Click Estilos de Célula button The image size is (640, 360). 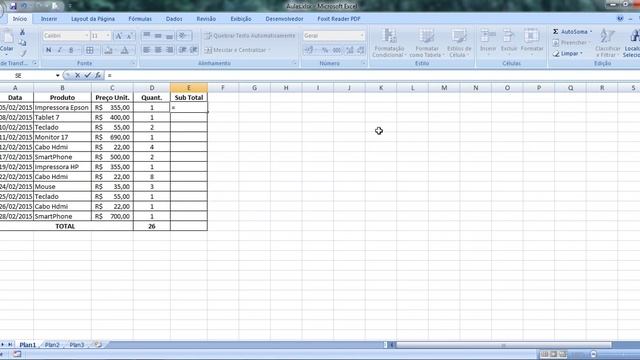point(459,43)
